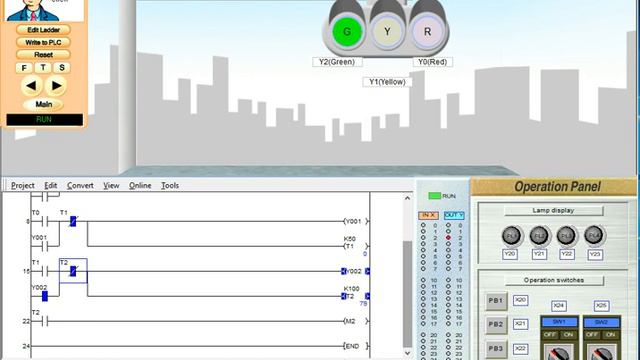
Task: Open the Edit menu
Action: click(x=51, y=185)
